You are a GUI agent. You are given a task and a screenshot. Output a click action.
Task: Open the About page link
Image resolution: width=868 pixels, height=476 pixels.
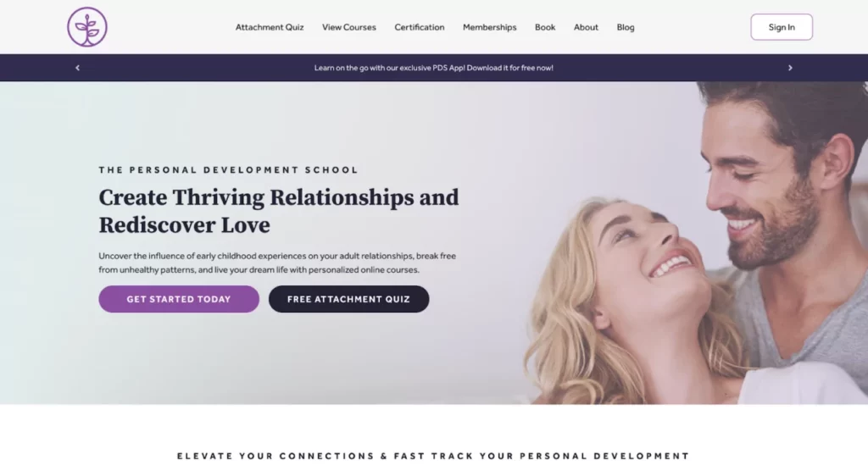[x=586, y=27]
